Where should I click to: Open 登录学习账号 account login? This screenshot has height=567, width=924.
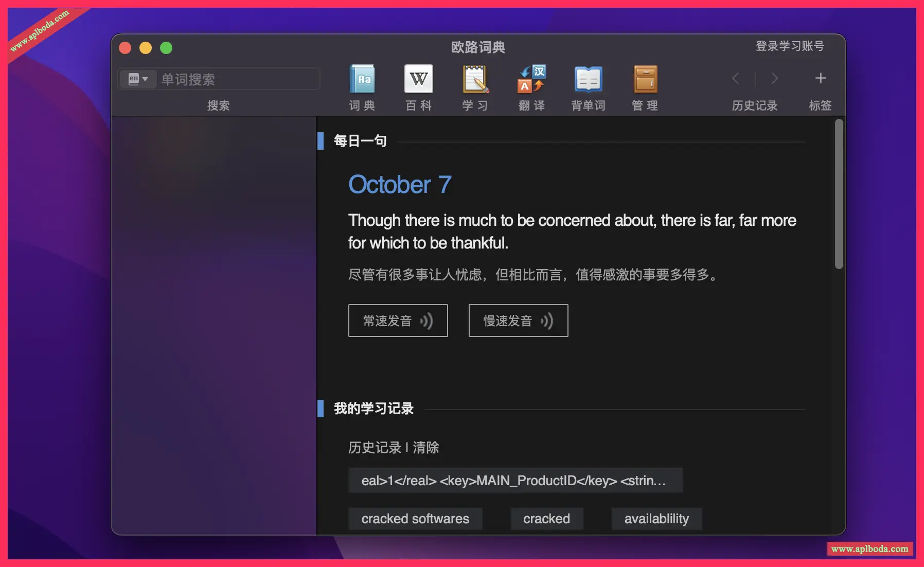click(x=790, y=46)
